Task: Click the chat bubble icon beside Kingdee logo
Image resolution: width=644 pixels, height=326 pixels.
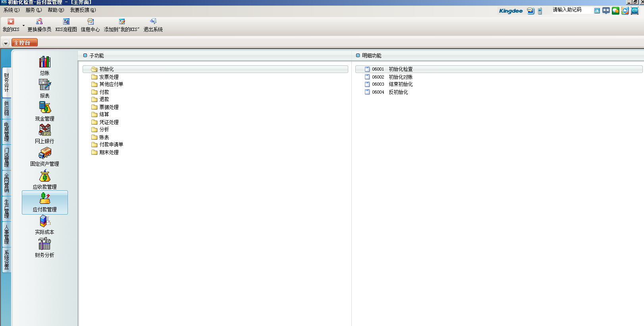Action: 530,11
